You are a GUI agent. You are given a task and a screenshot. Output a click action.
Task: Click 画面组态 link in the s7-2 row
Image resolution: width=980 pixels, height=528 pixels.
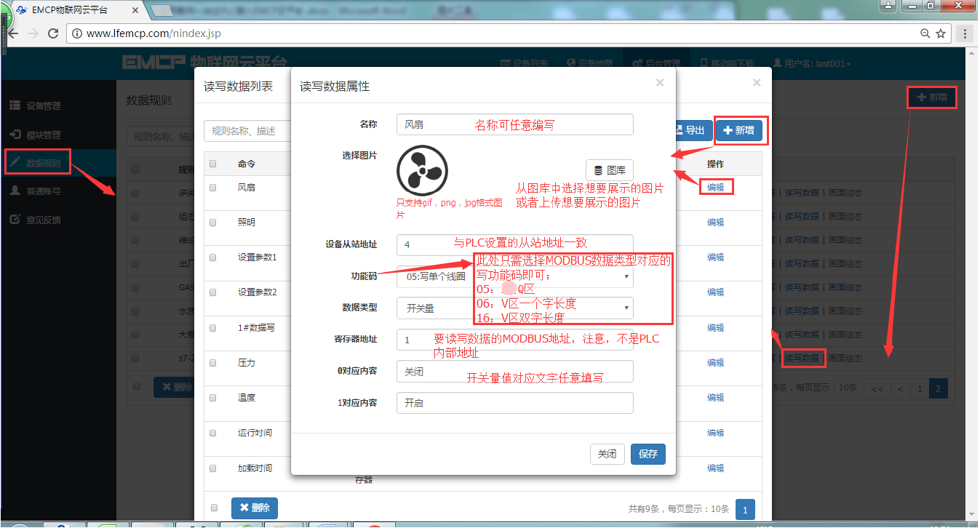(x=845, y=358)
